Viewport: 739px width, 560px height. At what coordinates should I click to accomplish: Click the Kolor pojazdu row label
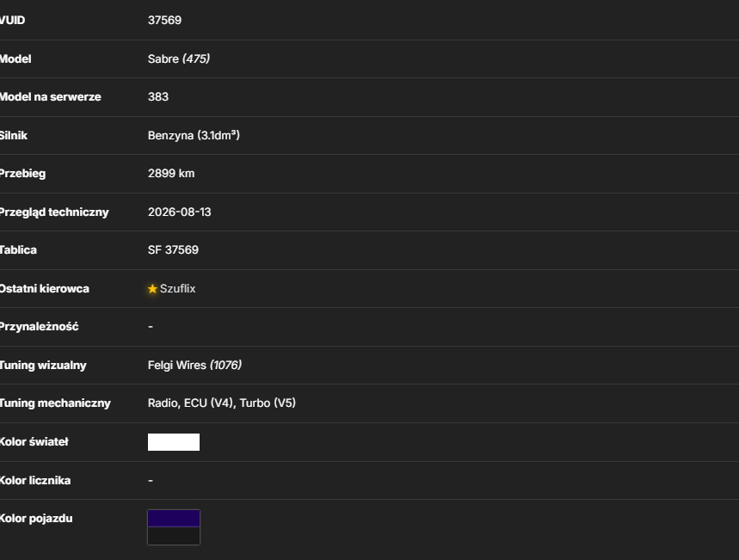[x=36, y=519]
